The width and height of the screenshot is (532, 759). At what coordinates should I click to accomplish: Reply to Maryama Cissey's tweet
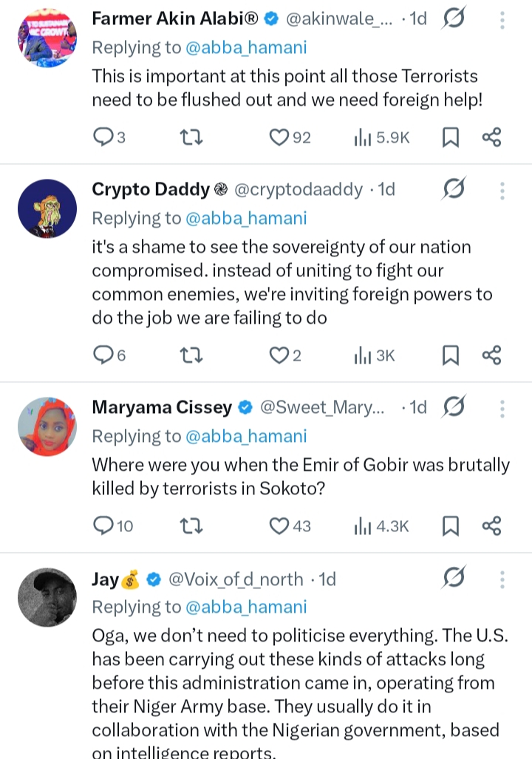tap(102, 526)
